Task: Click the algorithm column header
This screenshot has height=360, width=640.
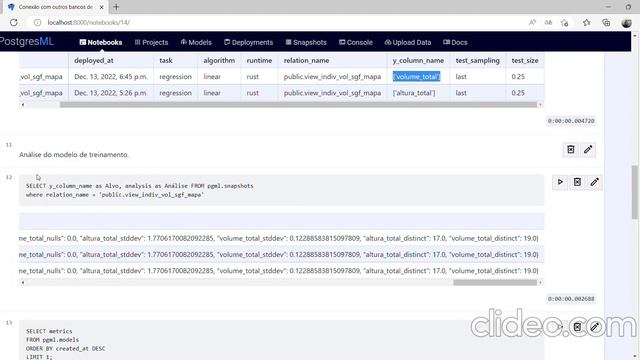Action: tap(219, 60)
